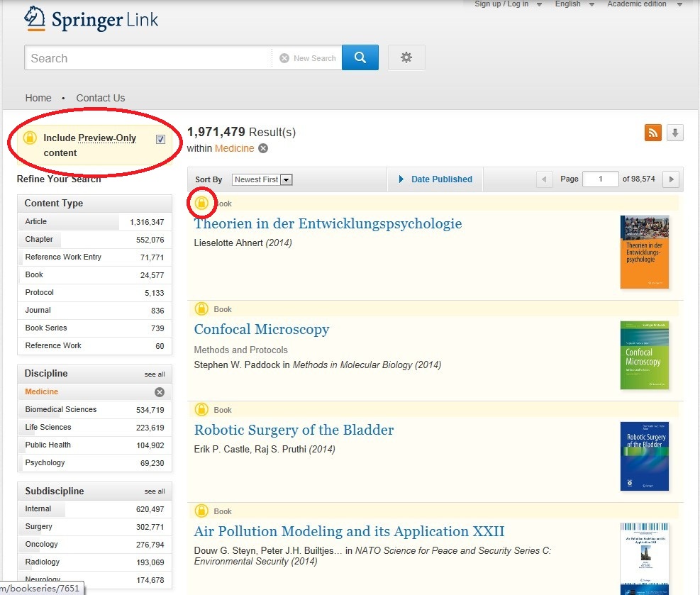Remove the Medicine filter next to result count

point(263,148)
